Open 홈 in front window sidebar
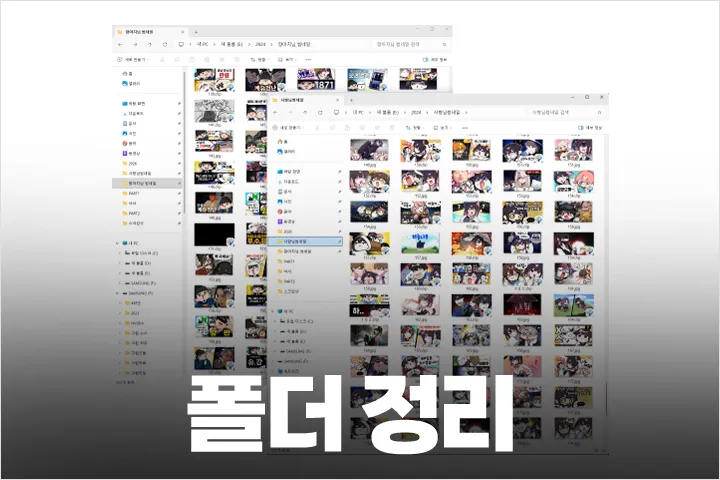The height and width of the screenshot is (480, 720). pyautogui.click(x=282, y=141)
